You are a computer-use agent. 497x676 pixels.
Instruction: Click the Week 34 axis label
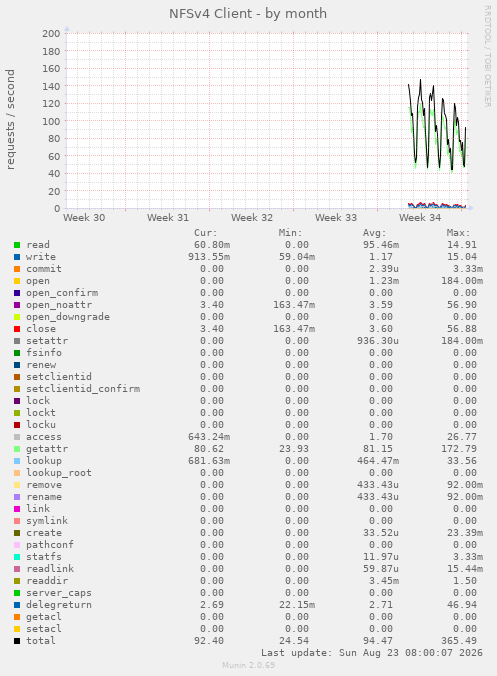420,218
